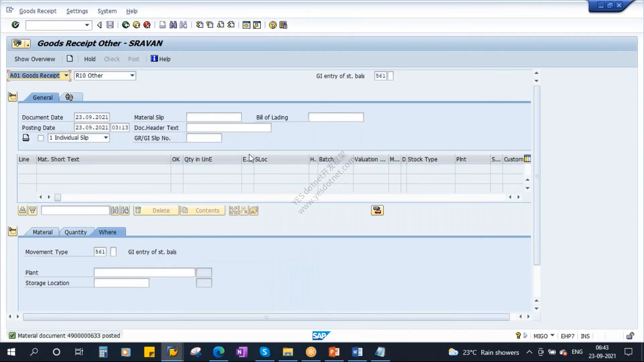The image size is (644, 362).
Task: Open SAP Help via the question mark icon
Action: 273,25
